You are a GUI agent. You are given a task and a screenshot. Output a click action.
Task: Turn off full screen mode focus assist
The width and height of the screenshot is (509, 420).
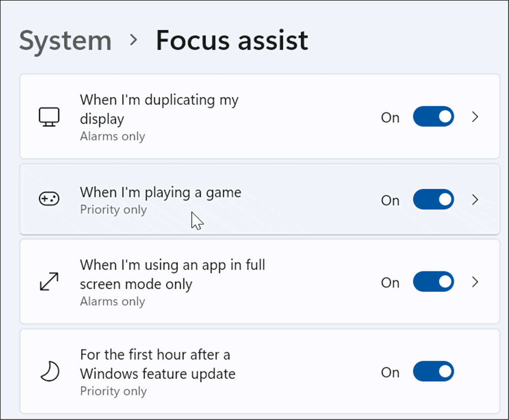click(434, 282)
